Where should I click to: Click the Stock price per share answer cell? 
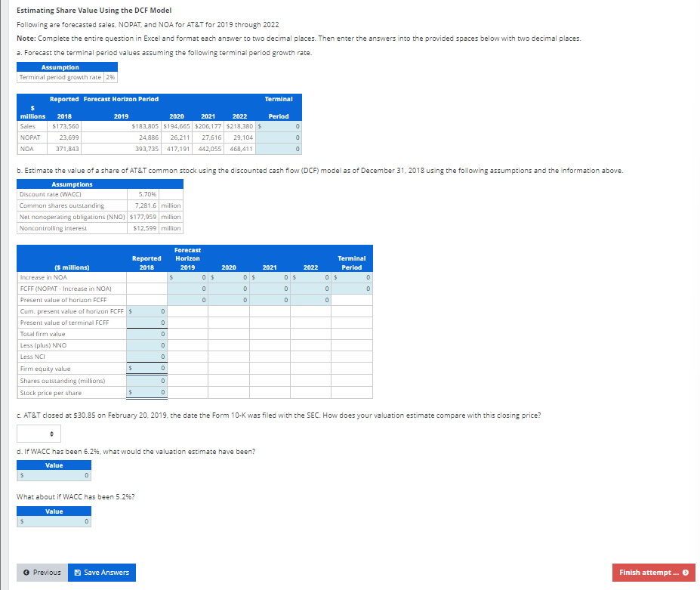point(148,392)
